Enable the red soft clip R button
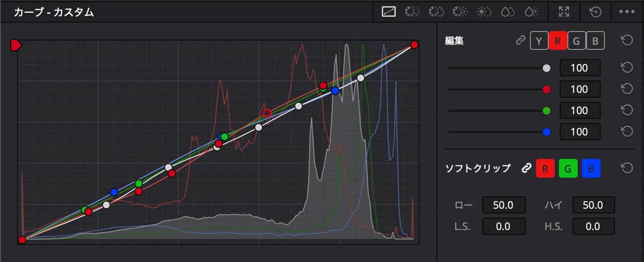Image resolution: width=644 pixels, height=262 pixels. click(x=545, y=168)
